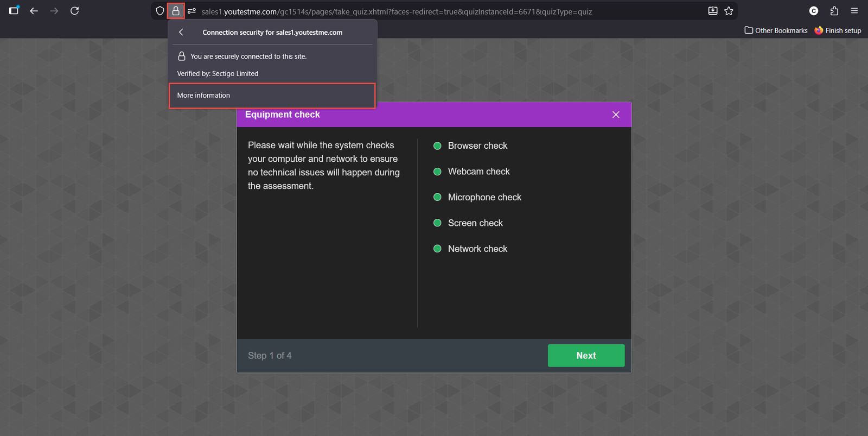
Task: Open the Firefox hamburger application menu
Action: click(x=854, y=11)
